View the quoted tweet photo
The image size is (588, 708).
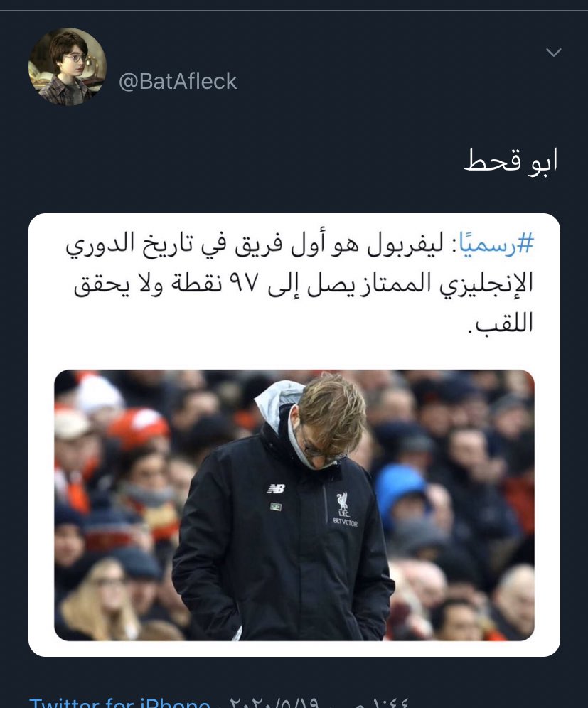pyautogui.click(x=294, y=505)
